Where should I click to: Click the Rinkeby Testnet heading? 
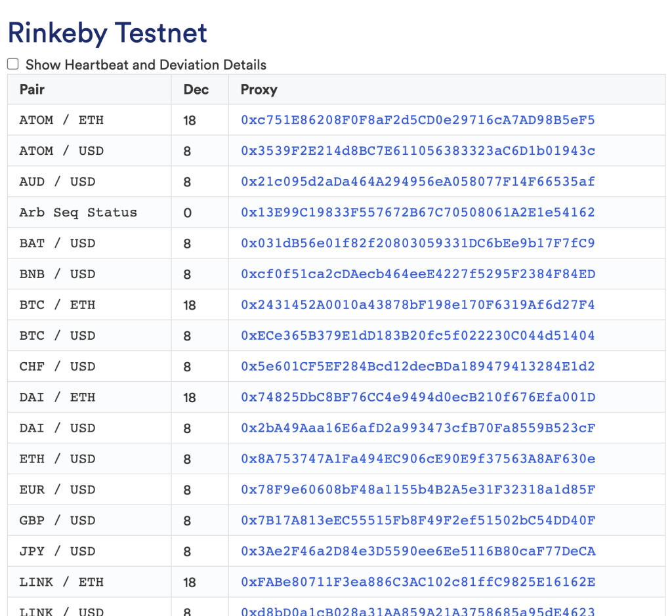[108, 33]
